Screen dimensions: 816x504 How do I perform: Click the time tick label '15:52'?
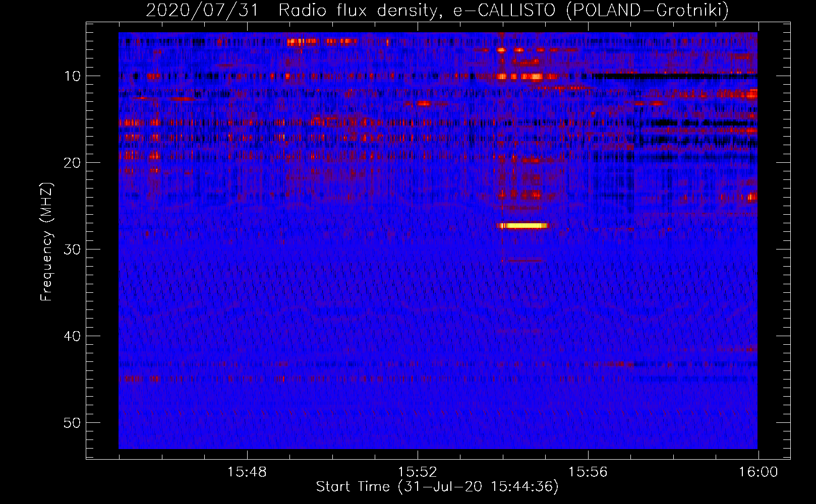pyautogui.click(x=417, y=472)
